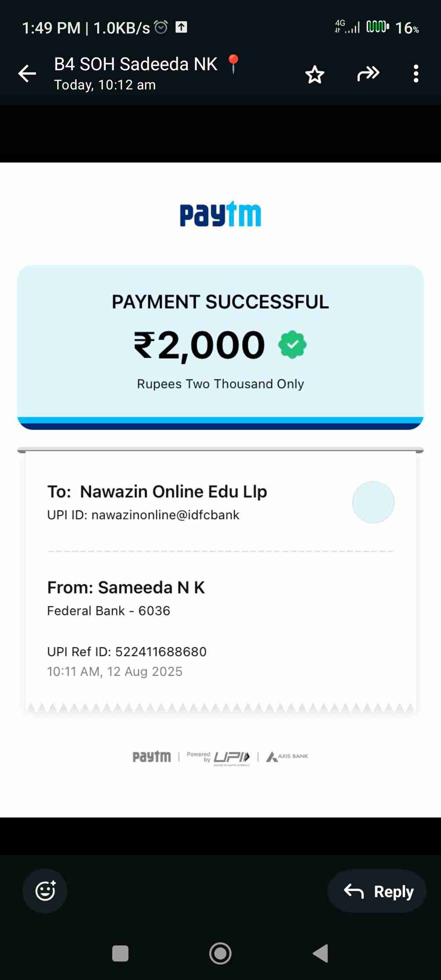Tap the recipient avatar circle
The width and height of the screenshot is (441, 980).
tap(373, 502)
